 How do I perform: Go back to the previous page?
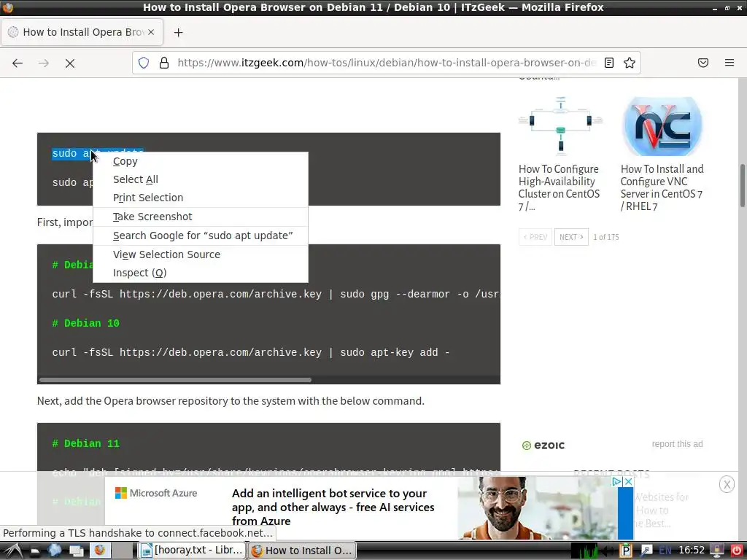pos(18,63)
